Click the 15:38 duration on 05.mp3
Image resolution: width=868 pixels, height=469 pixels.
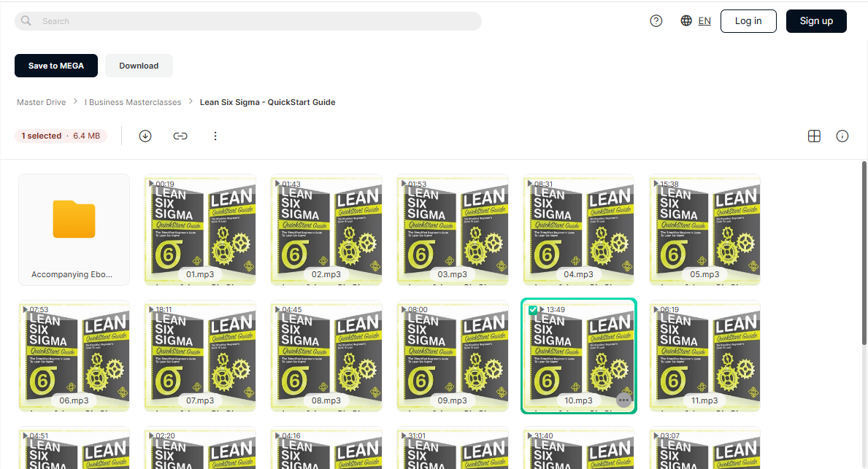(x=669, y=184)
